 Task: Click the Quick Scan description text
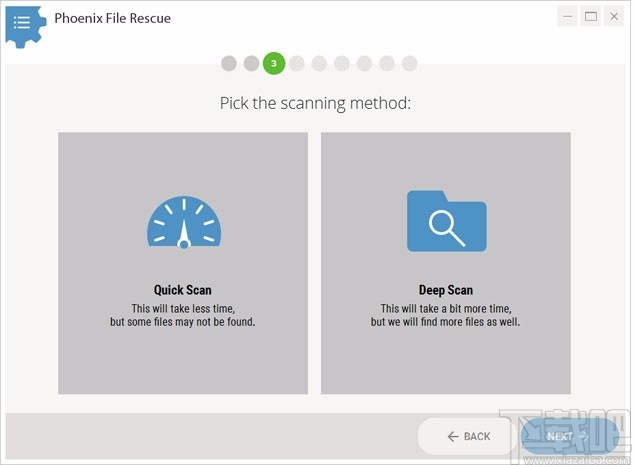click(x=183, y=315)
